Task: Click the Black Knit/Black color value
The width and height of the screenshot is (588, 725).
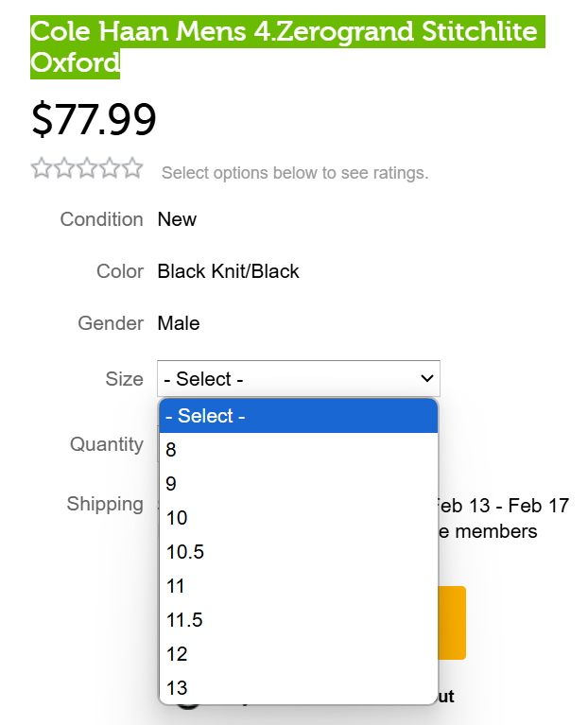Action: coord(228,272)
